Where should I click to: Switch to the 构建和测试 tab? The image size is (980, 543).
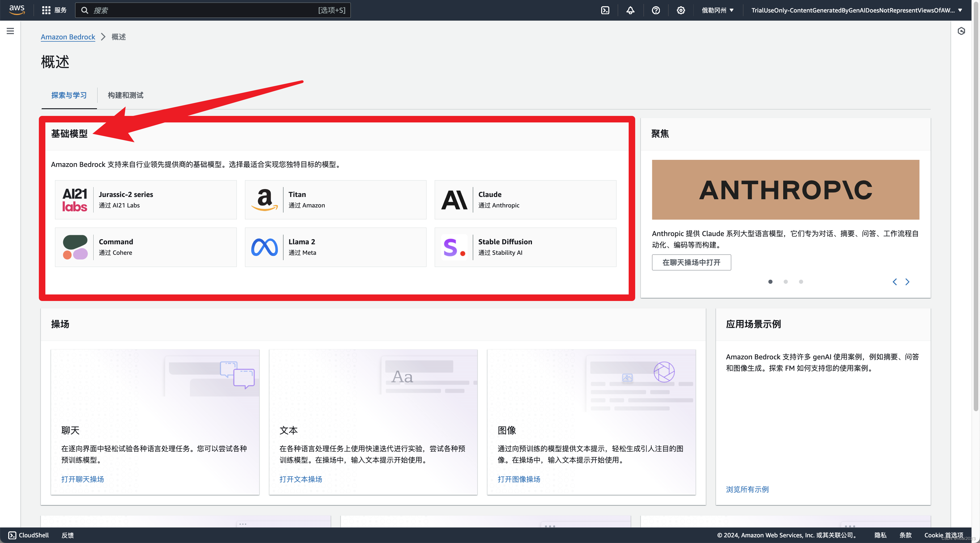126,95
